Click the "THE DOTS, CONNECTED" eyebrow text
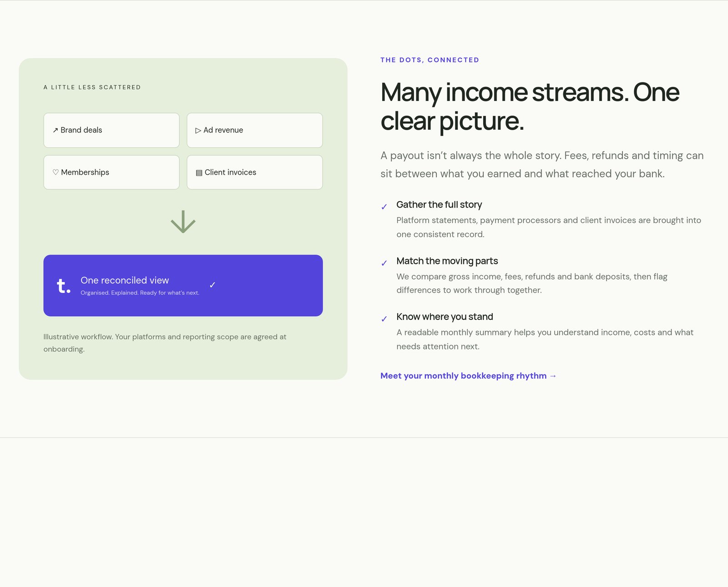This screenshot has width=728, height=587. (x=430, y=60)
